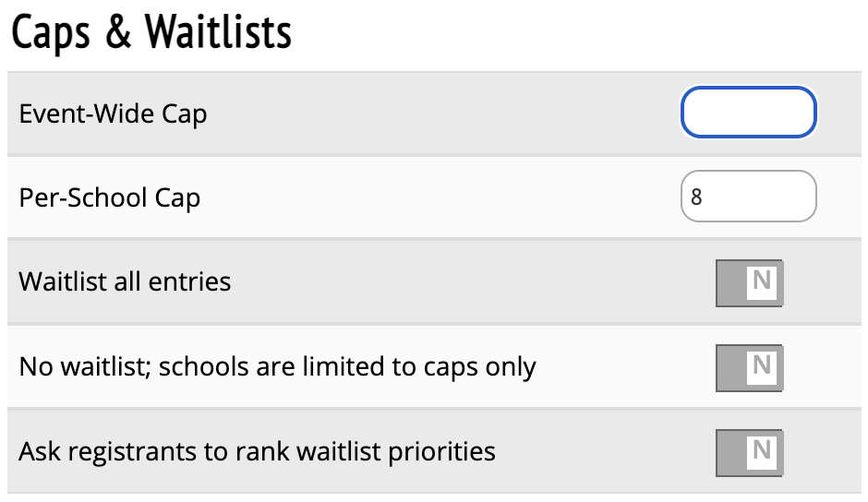Enable No waitlist; schools limited to caps
Image resolution: width=868 pixels, height=502 pixels.
point(749,367)
